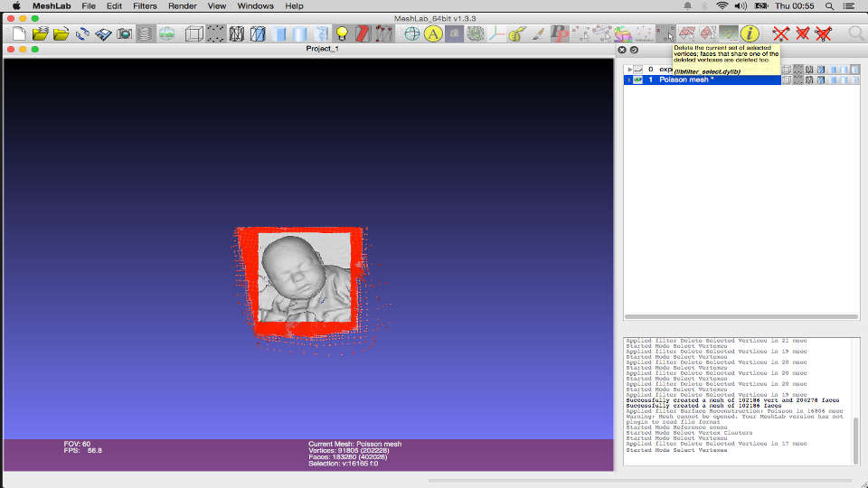Open the Filters menu
The image size is (868, 488).
(x=145, y=6)
